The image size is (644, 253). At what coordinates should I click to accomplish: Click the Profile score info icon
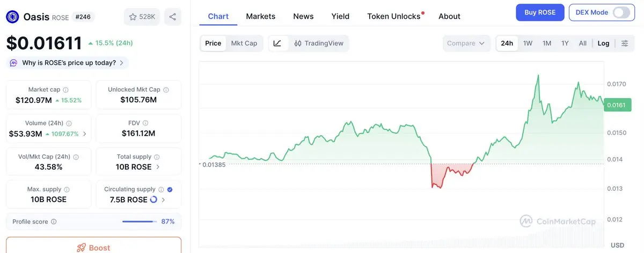54,222
